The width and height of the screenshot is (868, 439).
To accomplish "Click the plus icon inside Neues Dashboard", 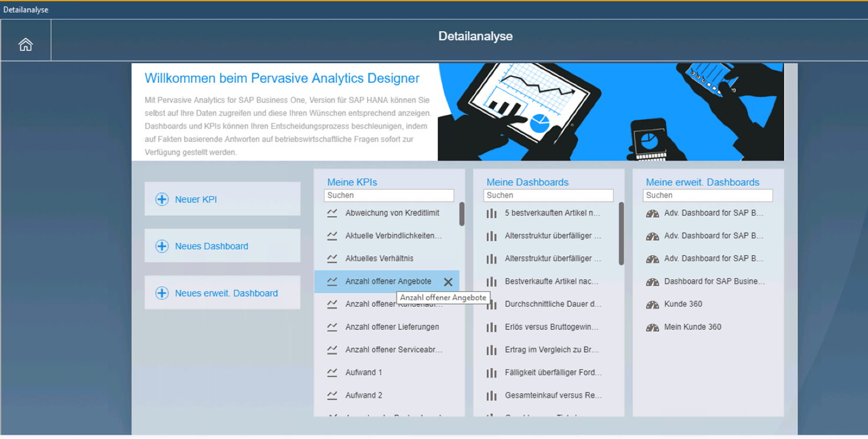I will (x=161, y=245).
